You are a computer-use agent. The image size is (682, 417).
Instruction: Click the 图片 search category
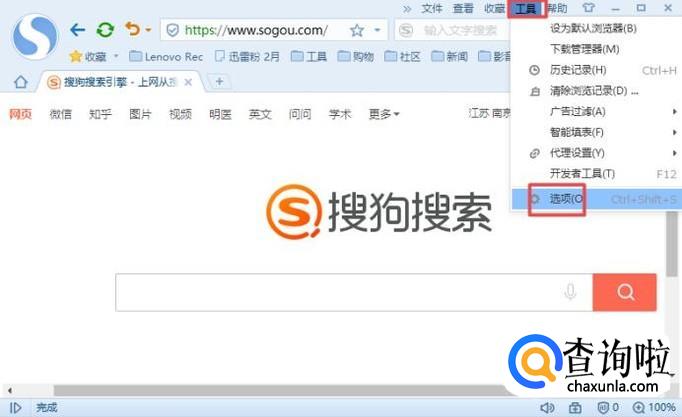[140, 114]
